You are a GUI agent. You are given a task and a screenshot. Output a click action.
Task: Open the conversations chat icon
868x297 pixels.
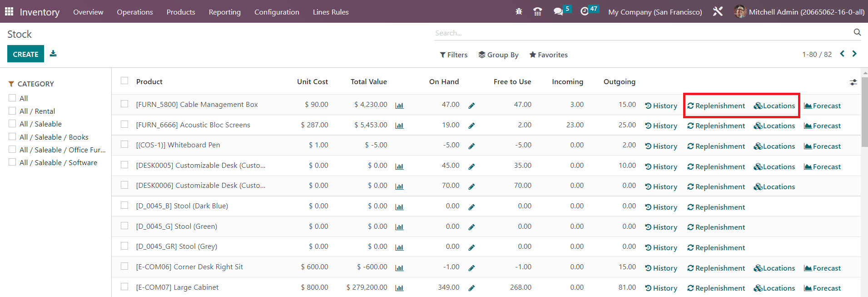pos(558,12)
